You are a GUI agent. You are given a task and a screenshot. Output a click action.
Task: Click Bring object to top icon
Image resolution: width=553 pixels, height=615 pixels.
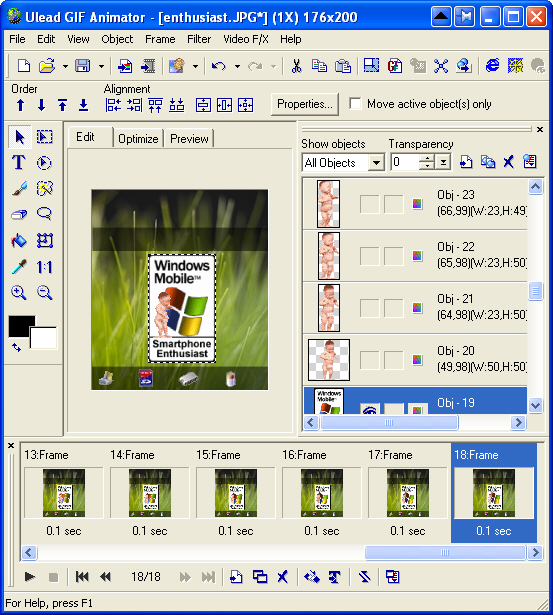(62, 105)
